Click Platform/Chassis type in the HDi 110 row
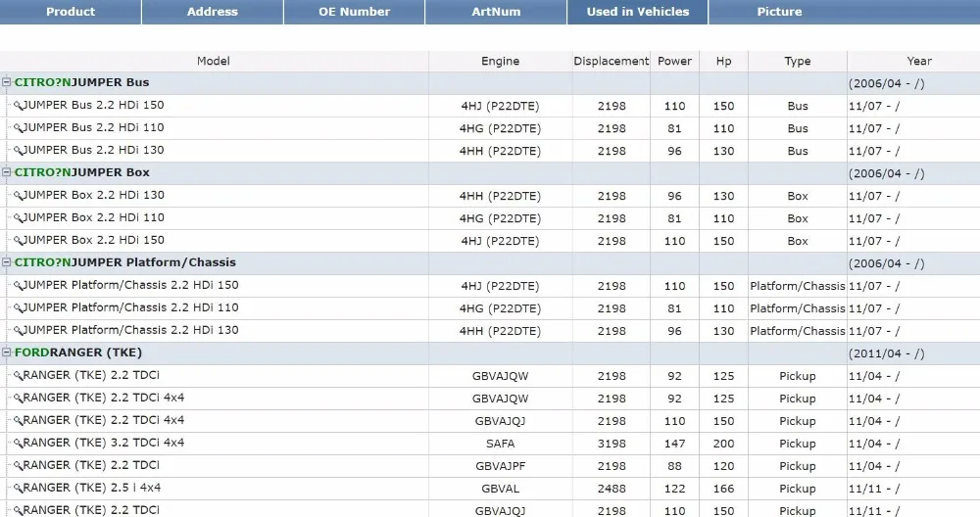Image resolution: width=980 pixels, height=517 pixels. [798, 308]
